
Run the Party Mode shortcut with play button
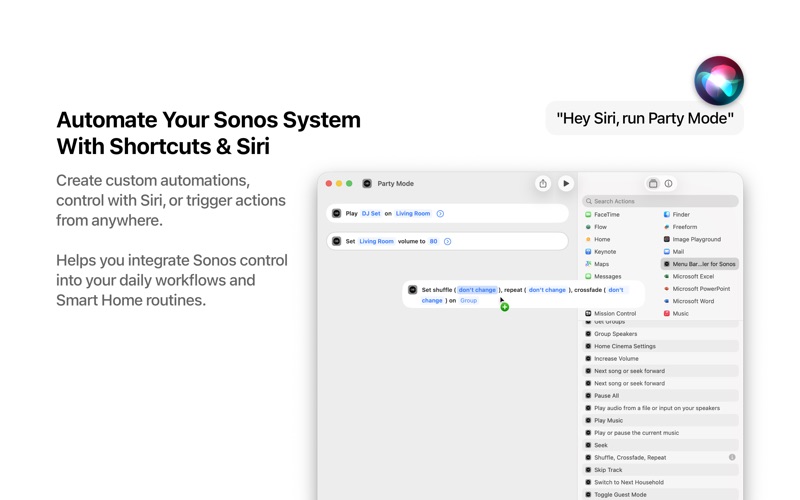click(566, 184)
